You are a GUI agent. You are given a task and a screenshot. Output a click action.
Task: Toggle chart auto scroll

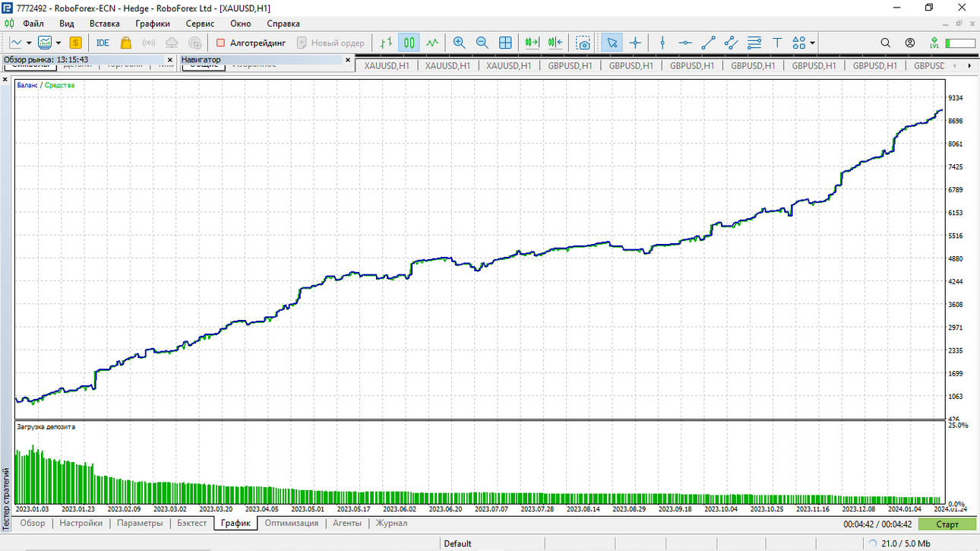pyautogui.click(x=533, y=43)
